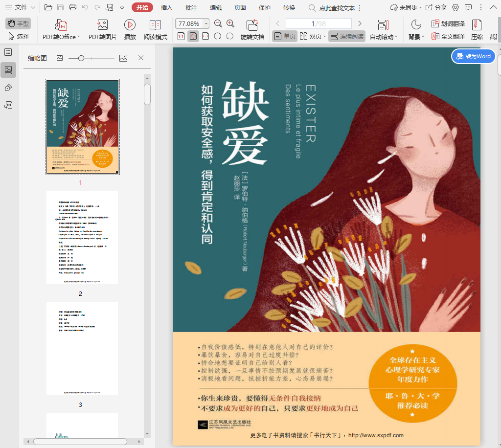Click the 压缩 compress icon

477,25
